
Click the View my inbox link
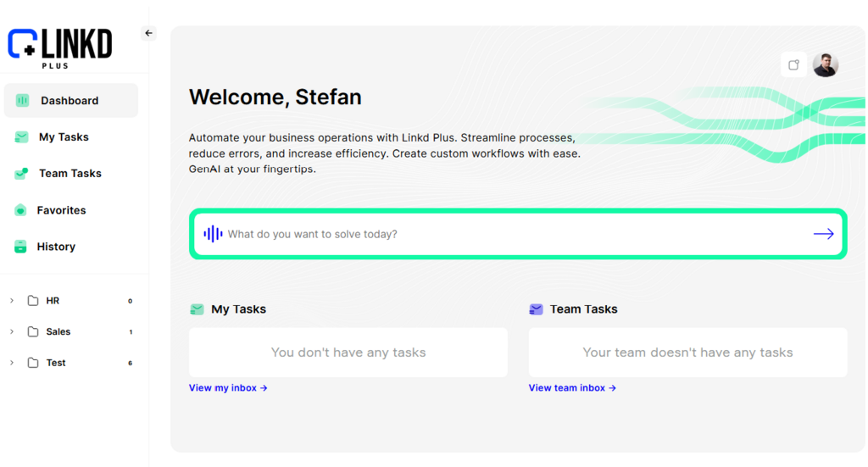(x=228, y=388)
